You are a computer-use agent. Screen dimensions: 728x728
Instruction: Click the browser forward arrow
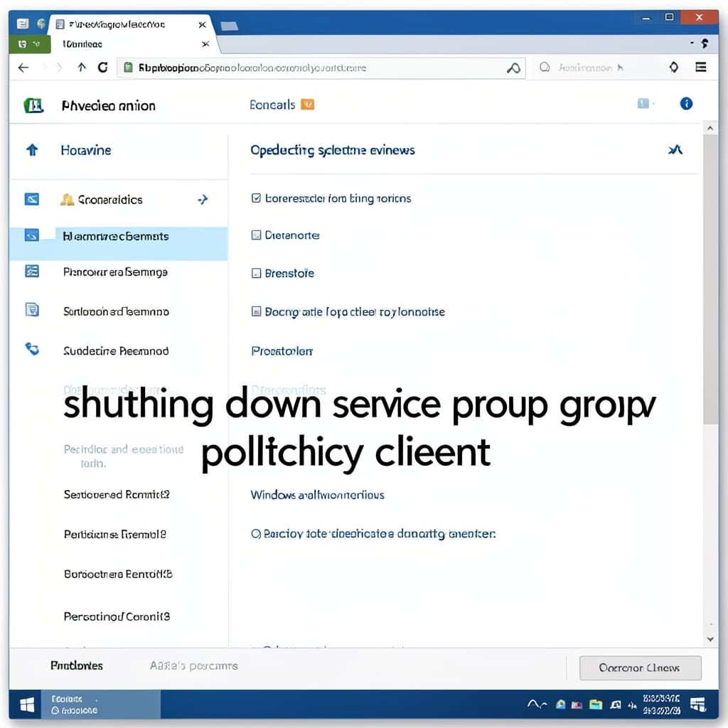pos(58,68)
